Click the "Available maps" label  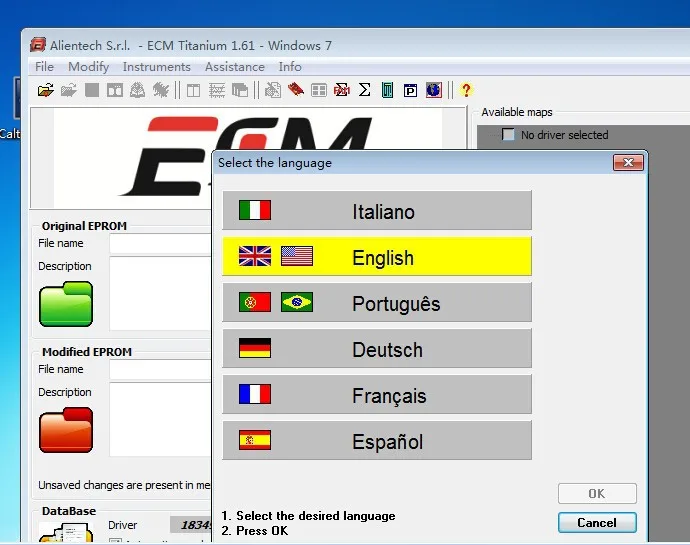517,112
